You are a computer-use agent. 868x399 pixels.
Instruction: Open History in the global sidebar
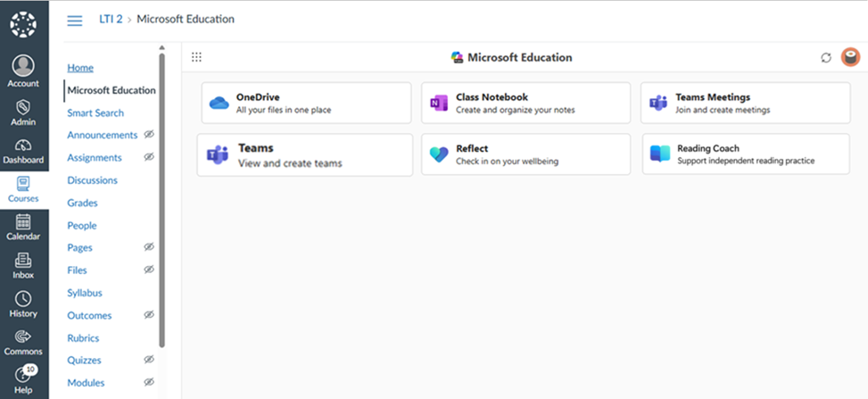pyautogui.click(x=23, y=304)
